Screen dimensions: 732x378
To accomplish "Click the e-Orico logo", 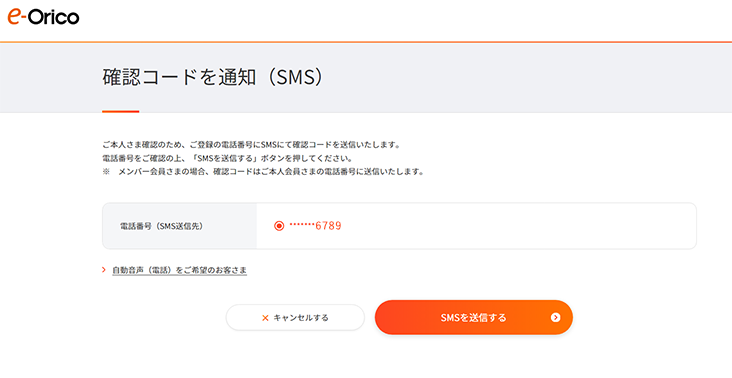I will tap(43, 17).
